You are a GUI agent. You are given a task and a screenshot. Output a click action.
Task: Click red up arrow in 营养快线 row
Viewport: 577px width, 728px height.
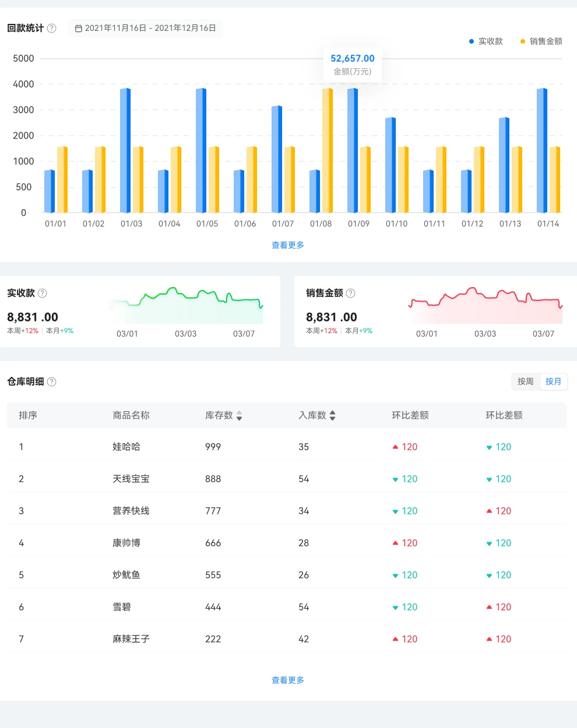[x=489, y=511]
